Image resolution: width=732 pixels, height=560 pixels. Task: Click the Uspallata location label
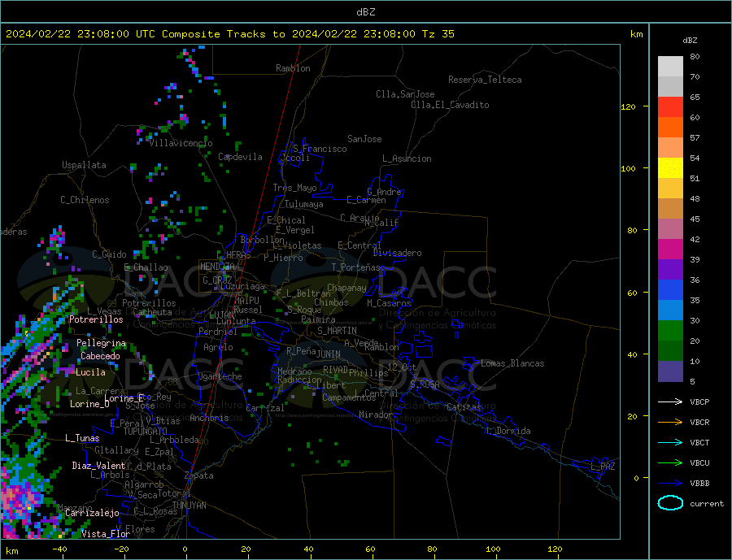(x=84, y=165)
